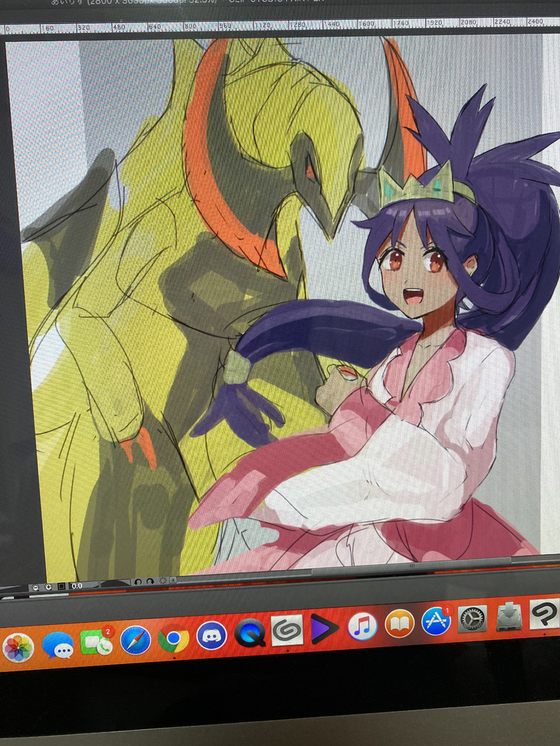Open Books from the Dock
This screenshot has height=746, width=560.
point(399,624)
